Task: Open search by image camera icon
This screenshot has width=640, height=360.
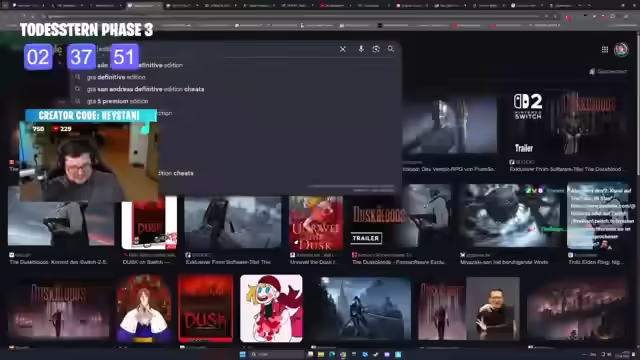Action: coord(376,49)
